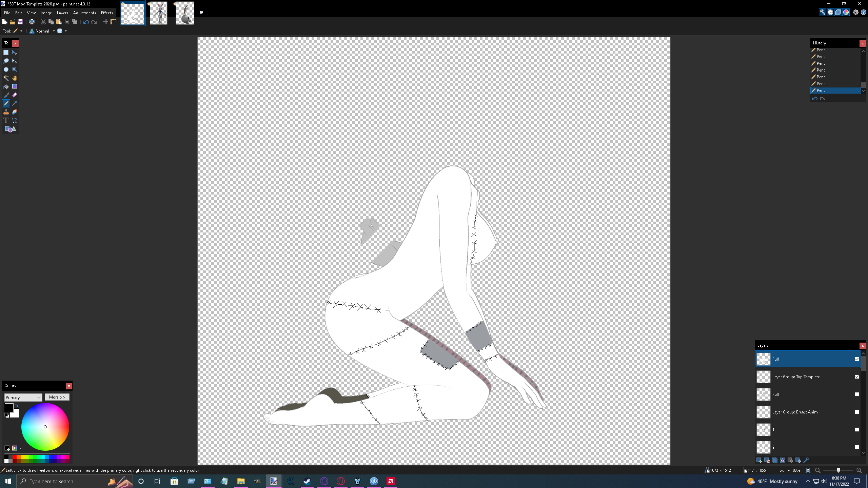Click the More >> button in Colors
Viewport: 868px width, 488px height.
57,397
